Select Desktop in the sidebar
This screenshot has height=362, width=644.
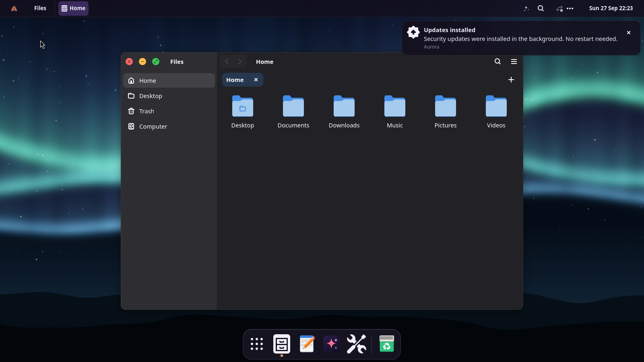click(169, 96)
